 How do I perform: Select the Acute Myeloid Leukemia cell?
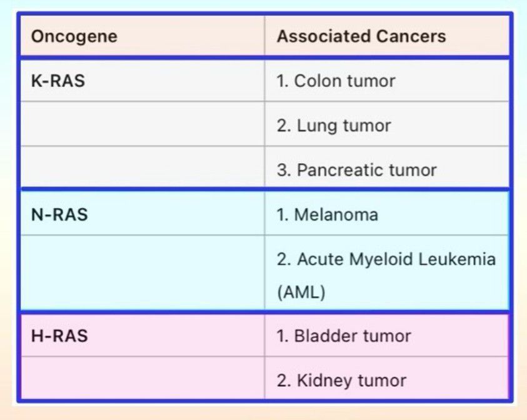(x=386, y=259)
